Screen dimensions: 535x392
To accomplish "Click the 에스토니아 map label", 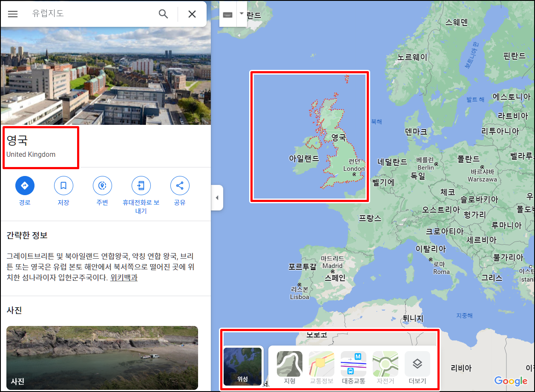I will [512, 97].
